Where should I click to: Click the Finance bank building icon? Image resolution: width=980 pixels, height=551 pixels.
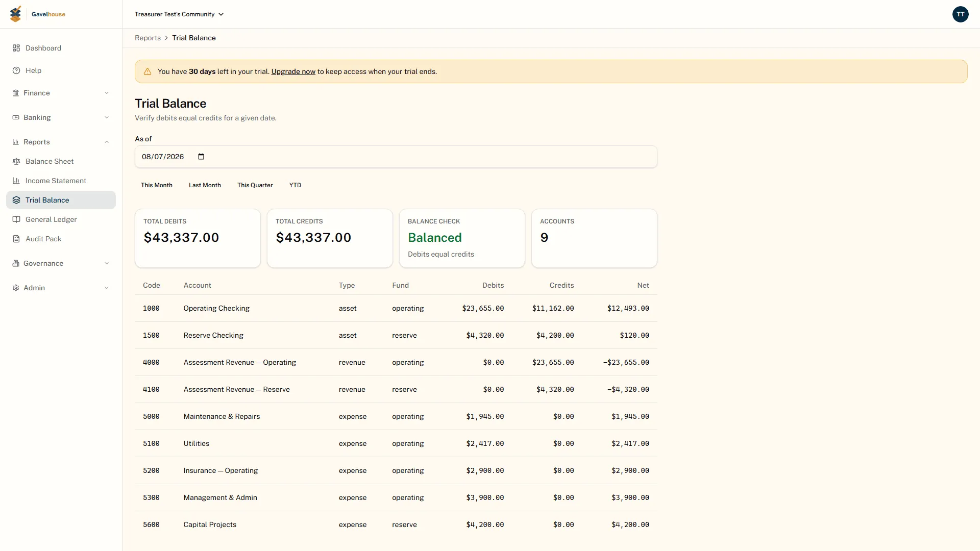click(16, 93)
